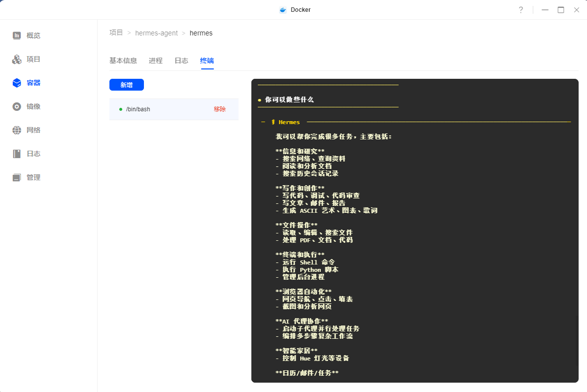Click the **信息和研究** heading in terminal
Viewport: 587px width, 392px height.
[x=300, y=151]
